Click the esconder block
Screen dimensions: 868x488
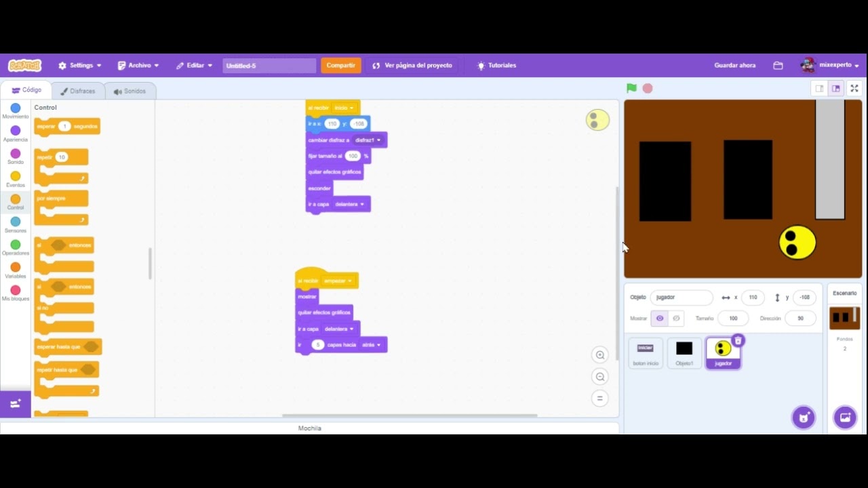319,188
